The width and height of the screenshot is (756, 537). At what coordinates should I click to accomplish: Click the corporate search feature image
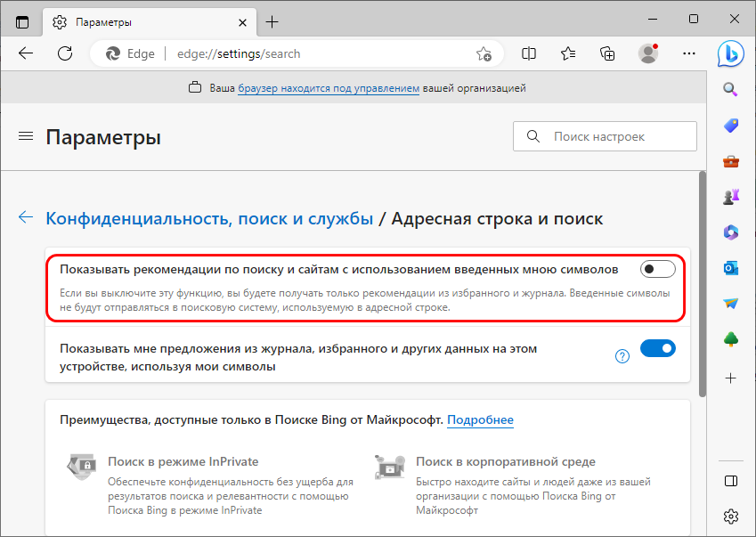[x=389, y=467]
